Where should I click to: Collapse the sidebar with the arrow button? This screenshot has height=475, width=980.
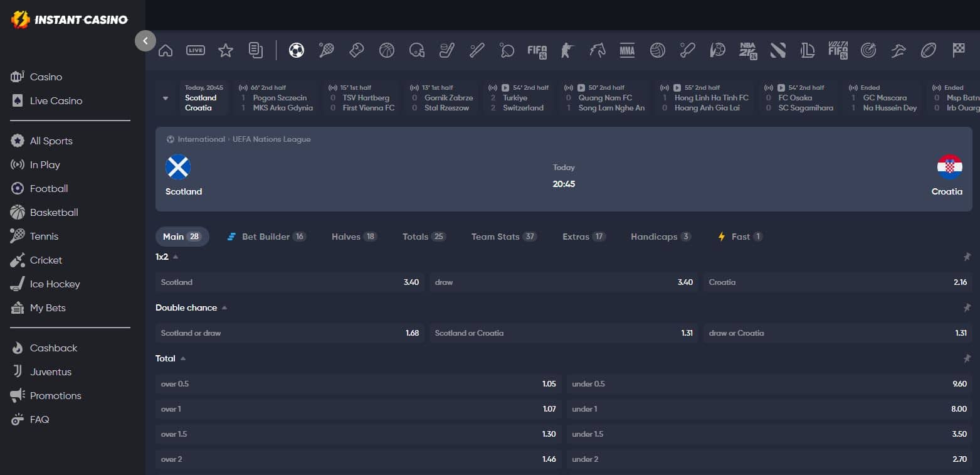pos(145,41)
